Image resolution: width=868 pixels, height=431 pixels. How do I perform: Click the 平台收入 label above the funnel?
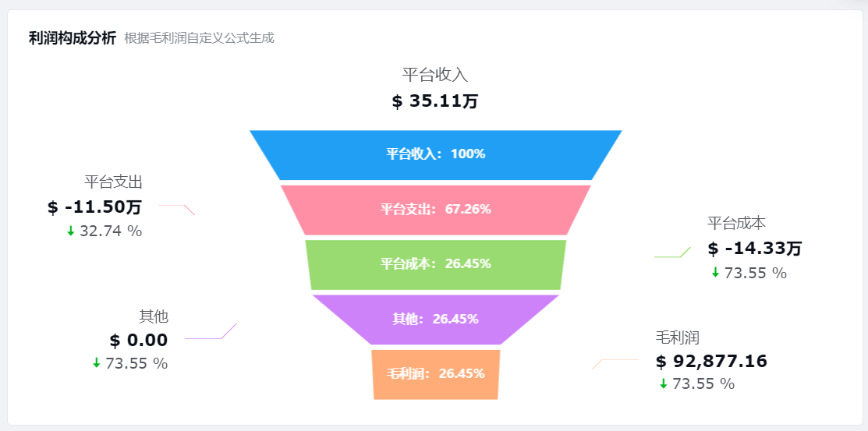[435, 75]
